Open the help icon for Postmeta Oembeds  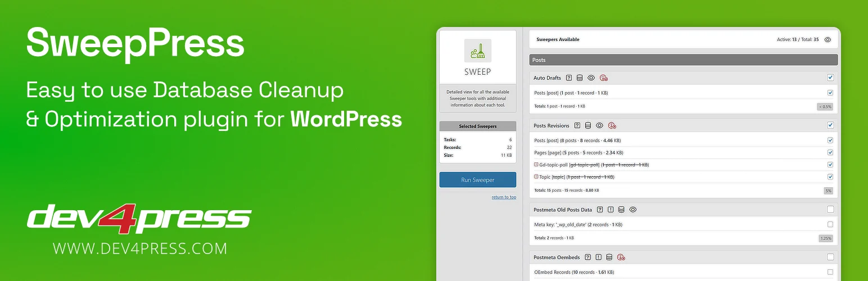click(587, 257)
